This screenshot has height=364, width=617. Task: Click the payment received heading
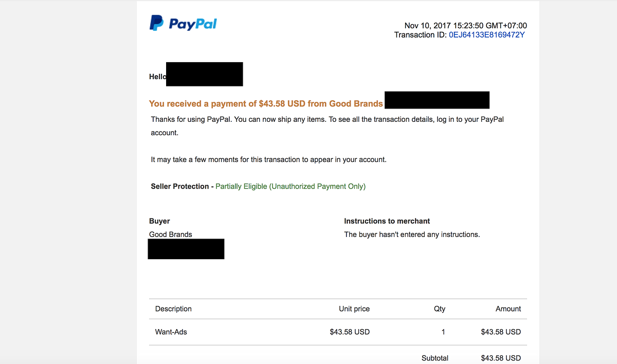point(266,104)
